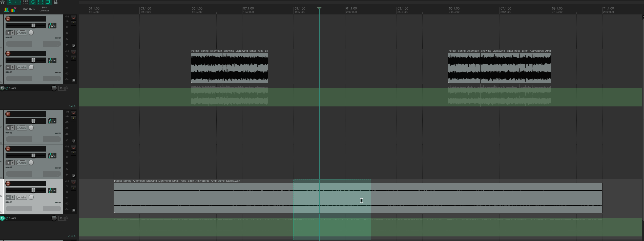Open the trim envelope menu on track 2
Image resolution: width=644 pixels, height=241 pixels.
[x=22, y=67]
